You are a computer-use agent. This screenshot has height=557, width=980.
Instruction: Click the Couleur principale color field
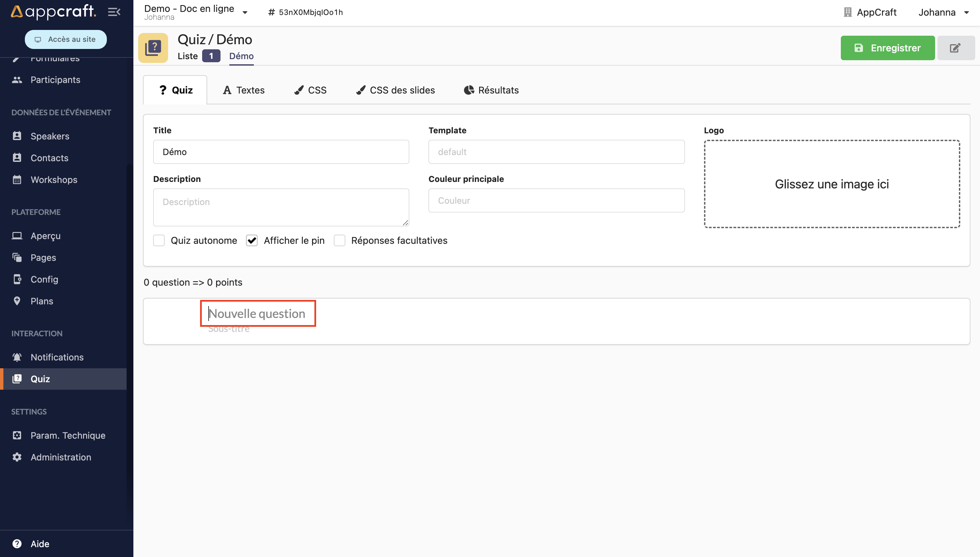pyautogui.click(x=557, y=200)
